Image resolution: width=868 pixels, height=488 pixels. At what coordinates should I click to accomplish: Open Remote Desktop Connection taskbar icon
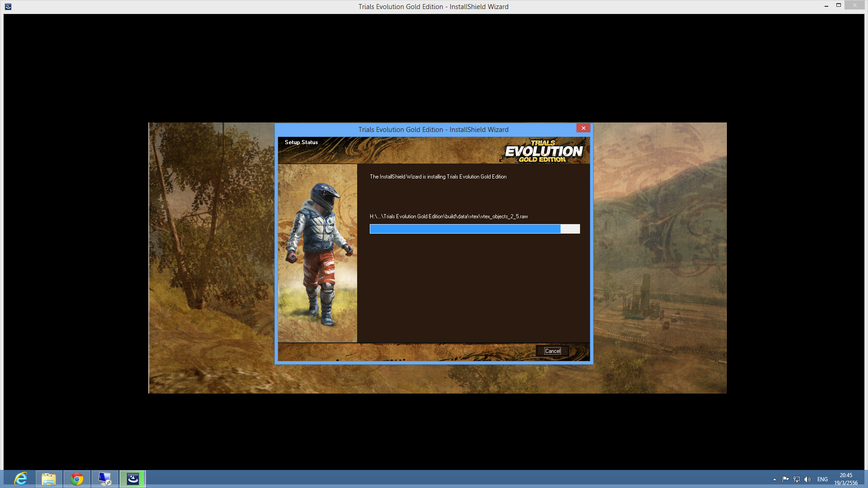(x=105, y=479)
